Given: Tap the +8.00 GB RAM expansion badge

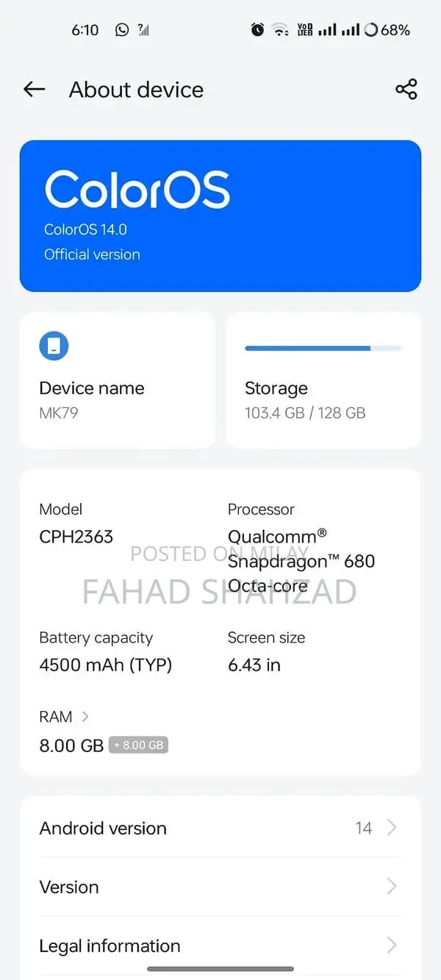Looking at the screenshot, I should pos(139,745).
